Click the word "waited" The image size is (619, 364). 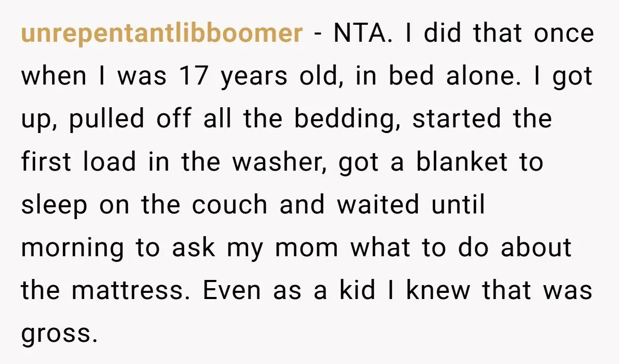pos(378,205)
